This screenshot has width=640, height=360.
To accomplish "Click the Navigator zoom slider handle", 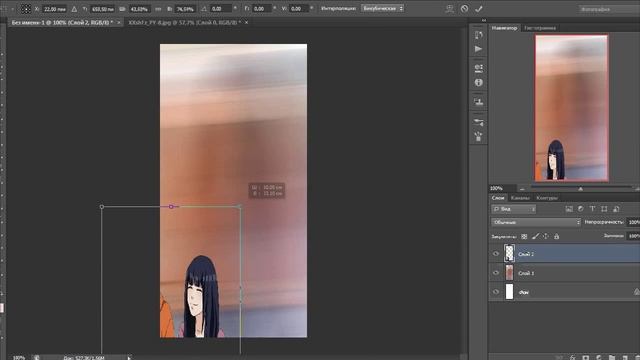I will (580, 189).
